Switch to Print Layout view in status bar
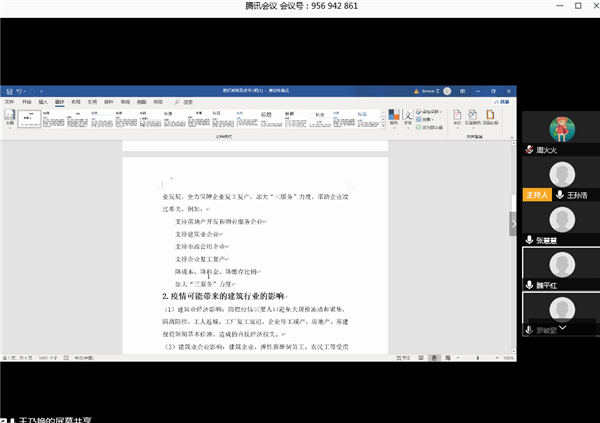 pyautogui.click(x=434, y=358)
